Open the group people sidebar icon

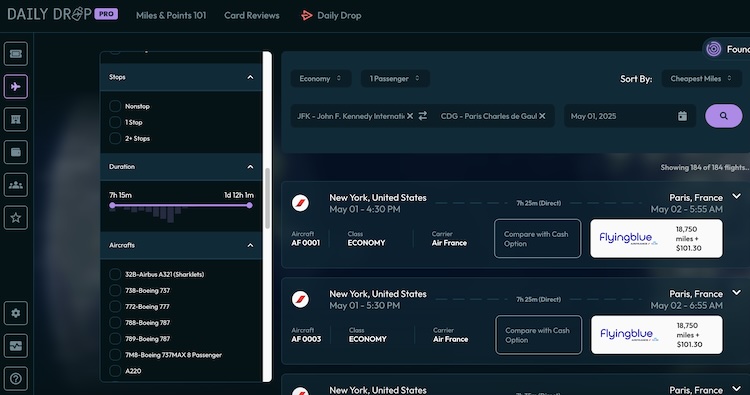(16, 185)
